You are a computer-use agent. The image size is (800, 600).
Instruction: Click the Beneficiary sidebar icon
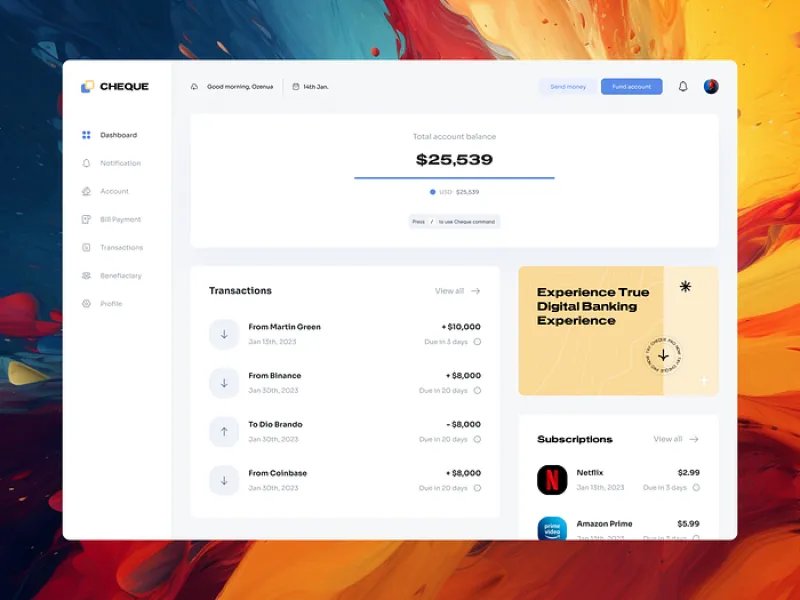[86, 275]
